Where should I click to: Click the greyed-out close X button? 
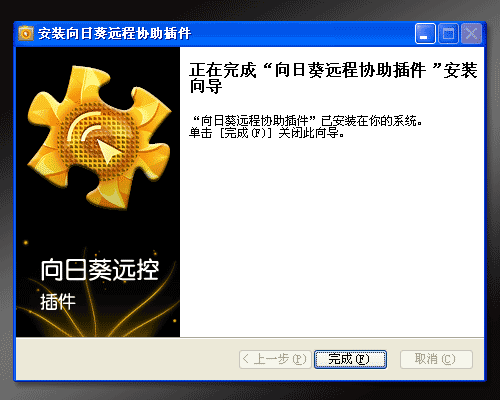pos(471,34)
